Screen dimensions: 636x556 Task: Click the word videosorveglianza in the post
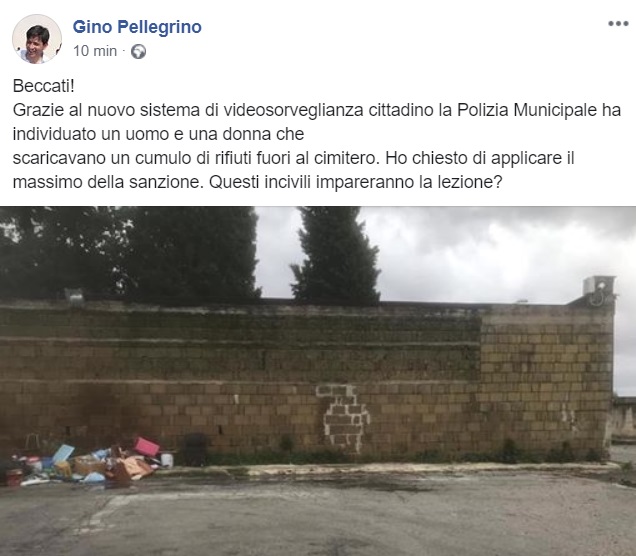(294, 110)
